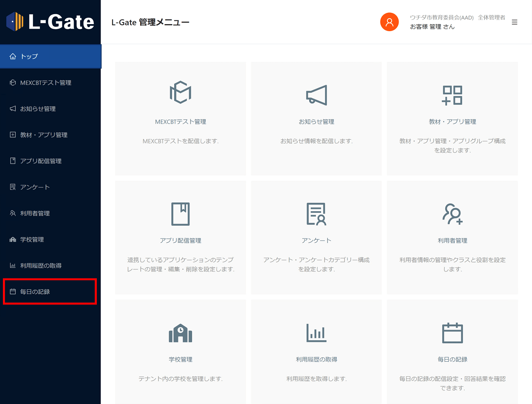Open アンケート from the sidebar
Image resolution: width=532 pixels, height=404 pixels.
[x=50, y=187]
